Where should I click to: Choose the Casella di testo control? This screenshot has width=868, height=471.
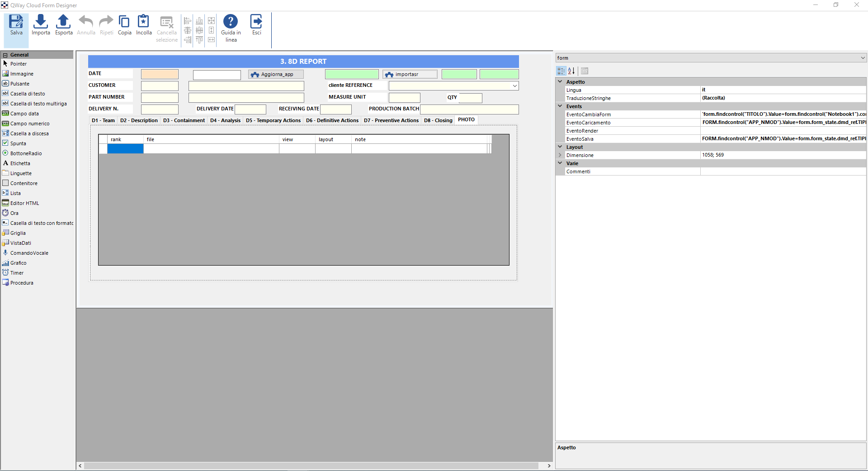pos(28,93)
